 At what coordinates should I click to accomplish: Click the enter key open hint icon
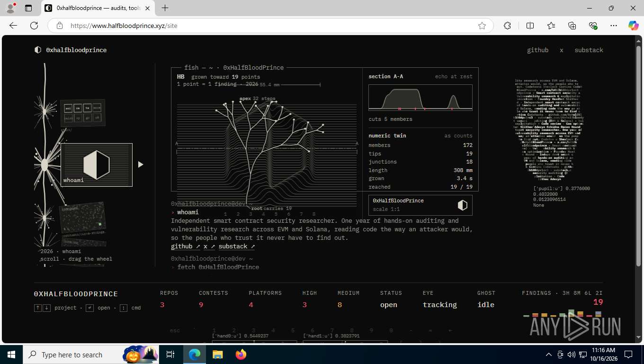click(89, 308)
